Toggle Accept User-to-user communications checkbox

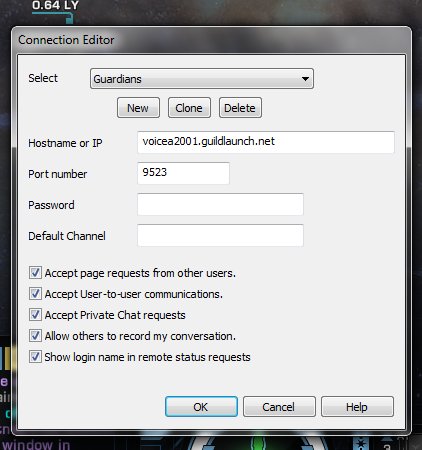coord(35,294)
